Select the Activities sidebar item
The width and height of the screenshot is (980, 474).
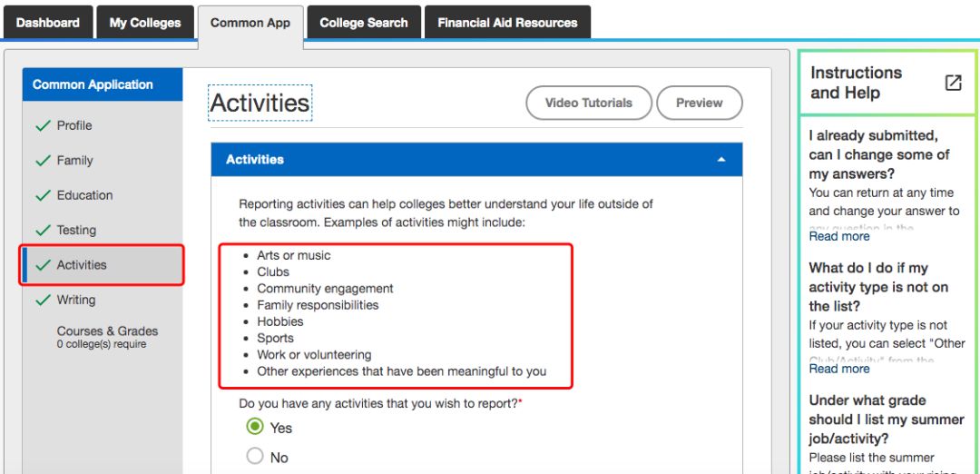(103, 265)
